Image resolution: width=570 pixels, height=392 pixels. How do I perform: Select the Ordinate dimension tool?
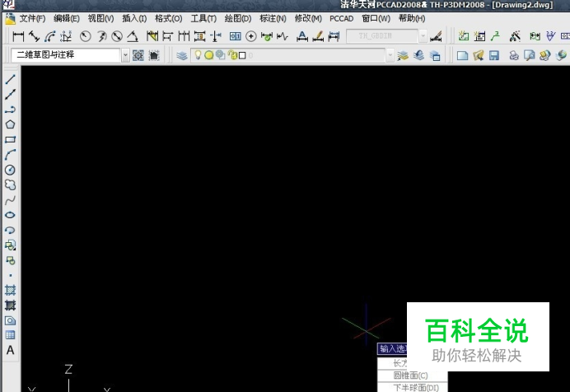66,36
